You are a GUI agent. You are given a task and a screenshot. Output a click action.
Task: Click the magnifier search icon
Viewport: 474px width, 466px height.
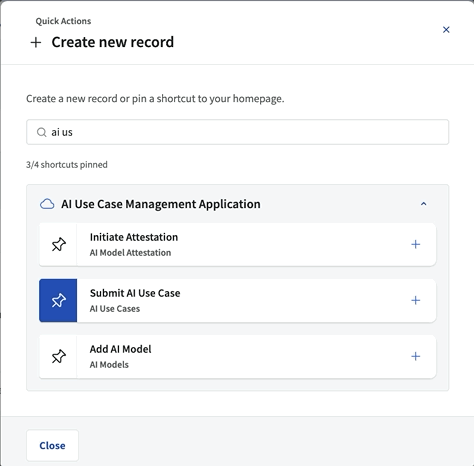pos(41,132)
